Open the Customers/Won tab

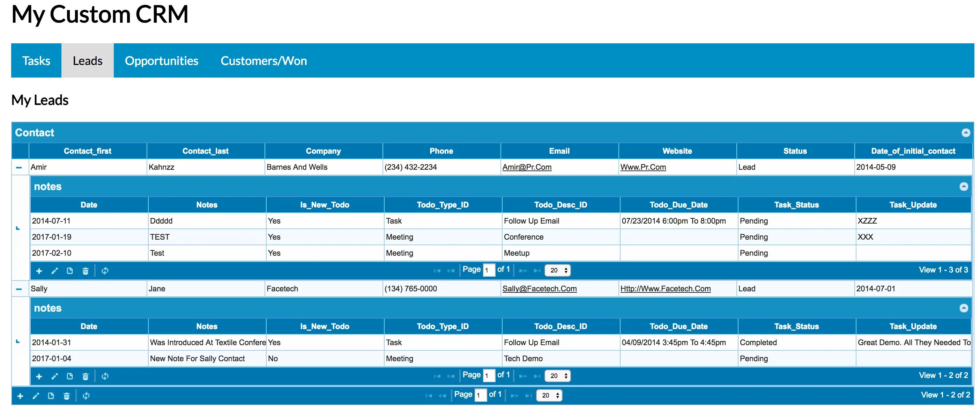click(263, 61)
